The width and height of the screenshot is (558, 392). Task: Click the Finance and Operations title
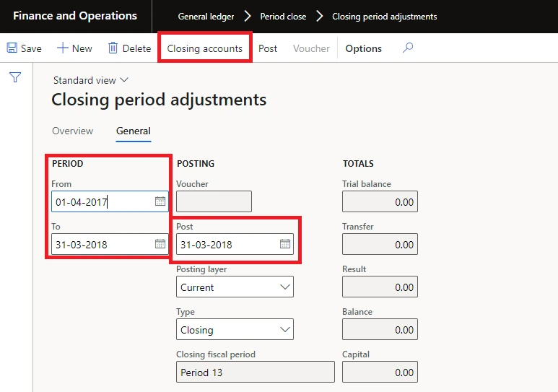(x=75, y=16)
